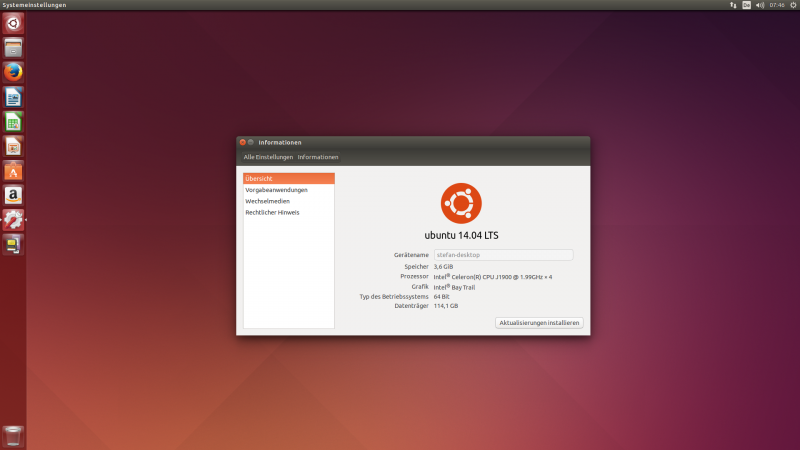
Task: Click the Gerätename field stefan-desktop
Action: point(504,255)
